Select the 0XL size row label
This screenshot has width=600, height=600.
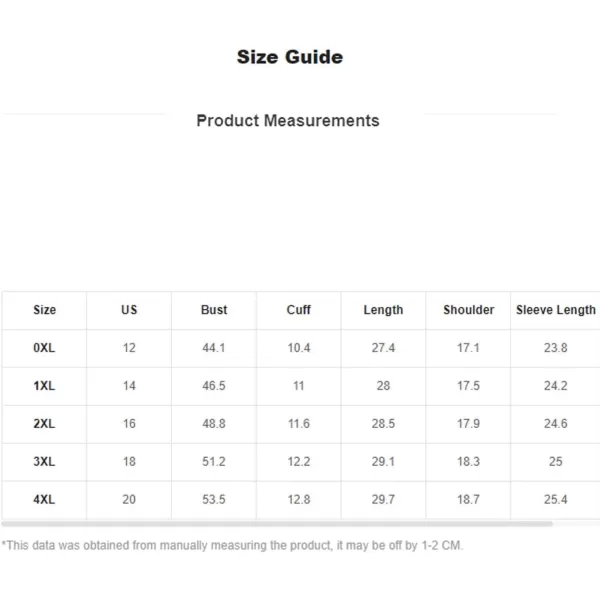point(44,348)
